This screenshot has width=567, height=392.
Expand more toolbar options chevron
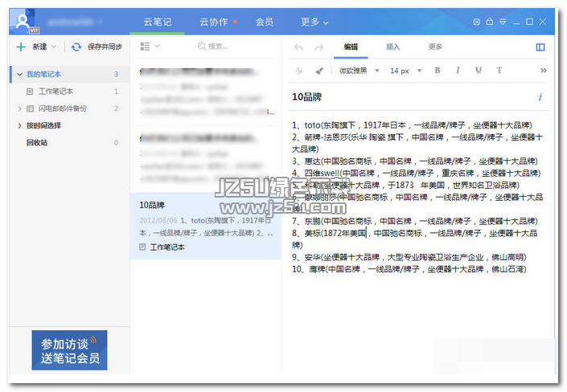point(543,70)
